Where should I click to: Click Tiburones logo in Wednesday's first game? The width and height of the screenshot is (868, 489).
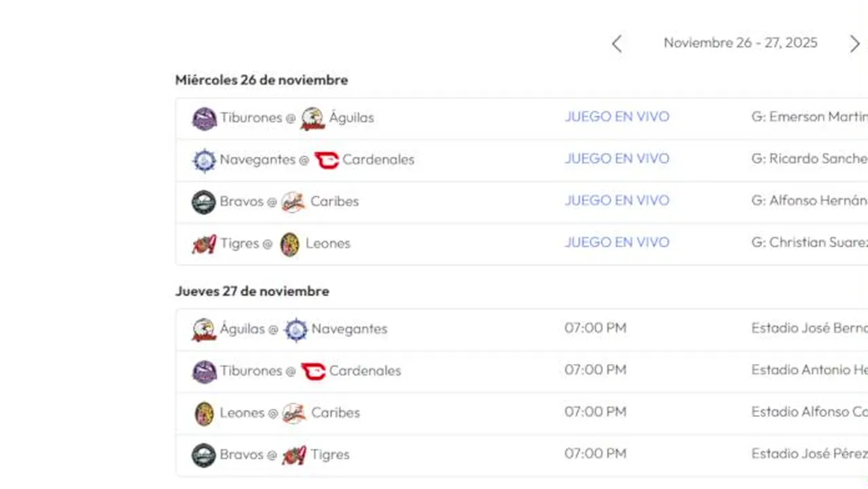click(x=204, y=119)
